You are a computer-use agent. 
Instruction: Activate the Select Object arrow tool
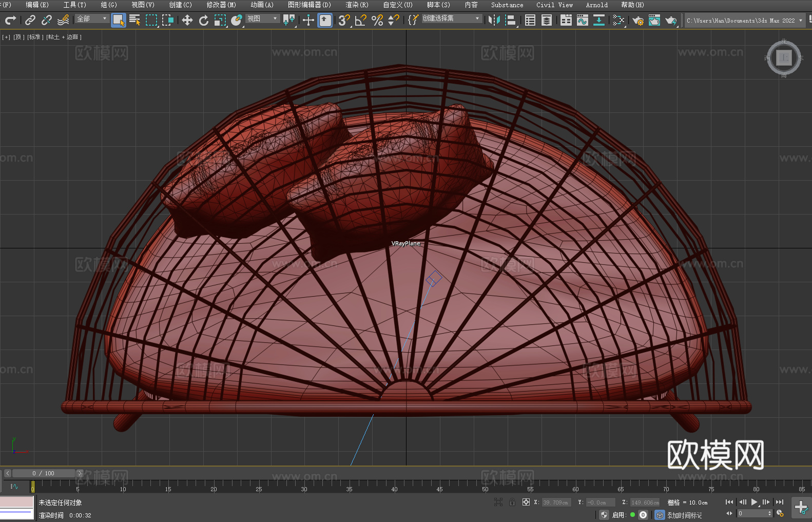[119, 20]
